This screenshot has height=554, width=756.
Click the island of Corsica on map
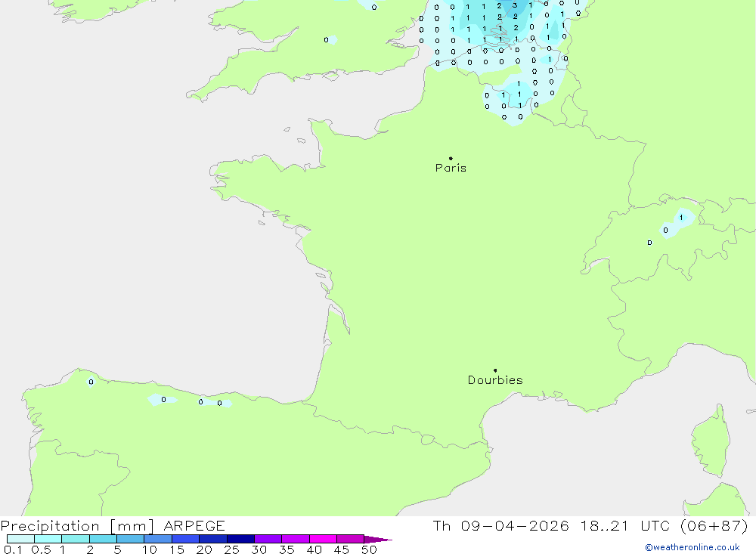(x=711, y=438)
